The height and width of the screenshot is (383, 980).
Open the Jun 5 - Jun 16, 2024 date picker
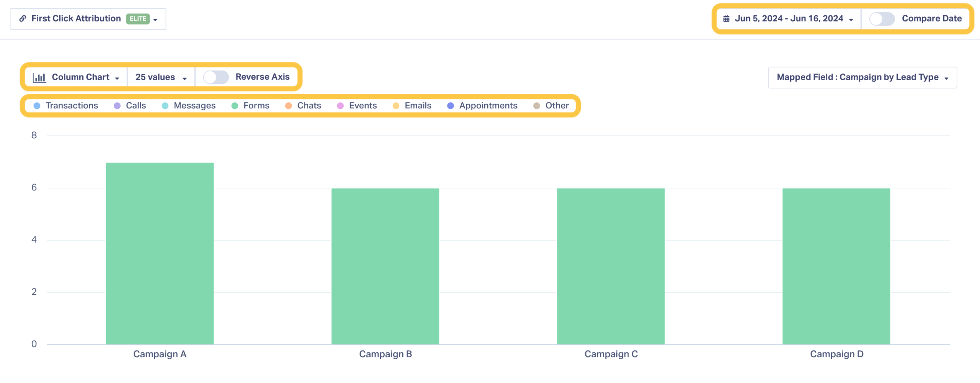[789, 19]
